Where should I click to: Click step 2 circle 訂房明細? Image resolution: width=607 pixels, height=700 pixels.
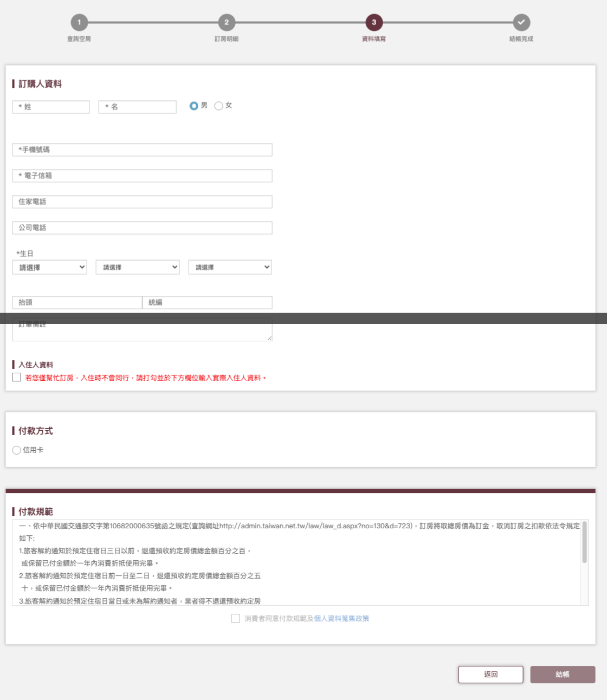pyautogui.click(x=227, y=22)
